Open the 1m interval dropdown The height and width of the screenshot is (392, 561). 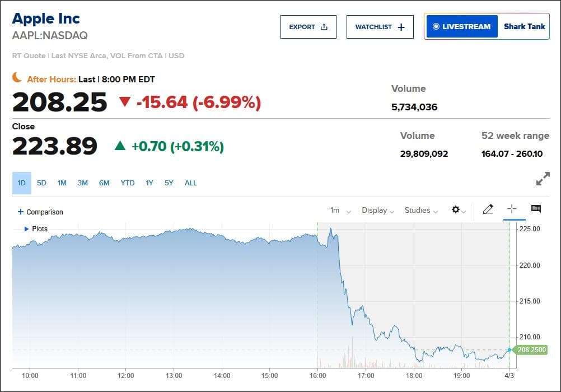pos(340,211)
